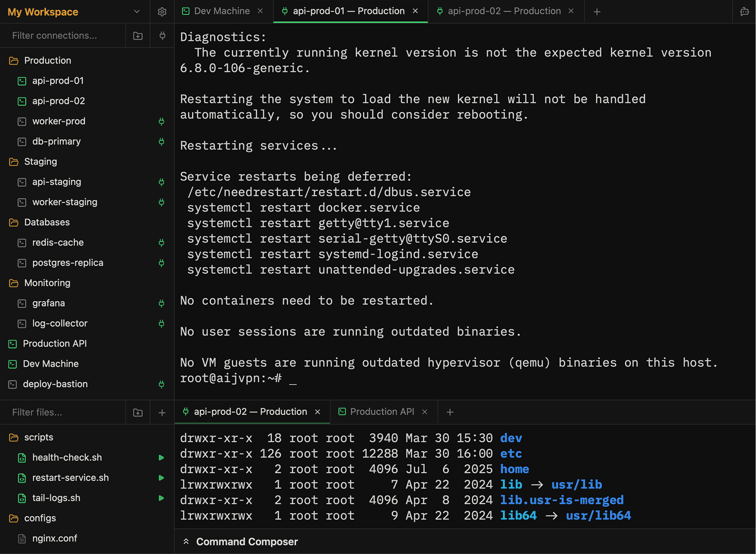Click worker-prod terminal icon

click(x=22, y=121)
